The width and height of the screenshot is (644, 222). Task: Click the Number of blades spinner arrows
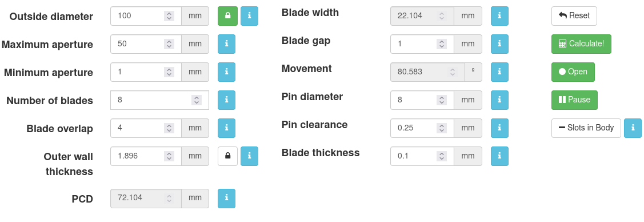coord(197,100)
